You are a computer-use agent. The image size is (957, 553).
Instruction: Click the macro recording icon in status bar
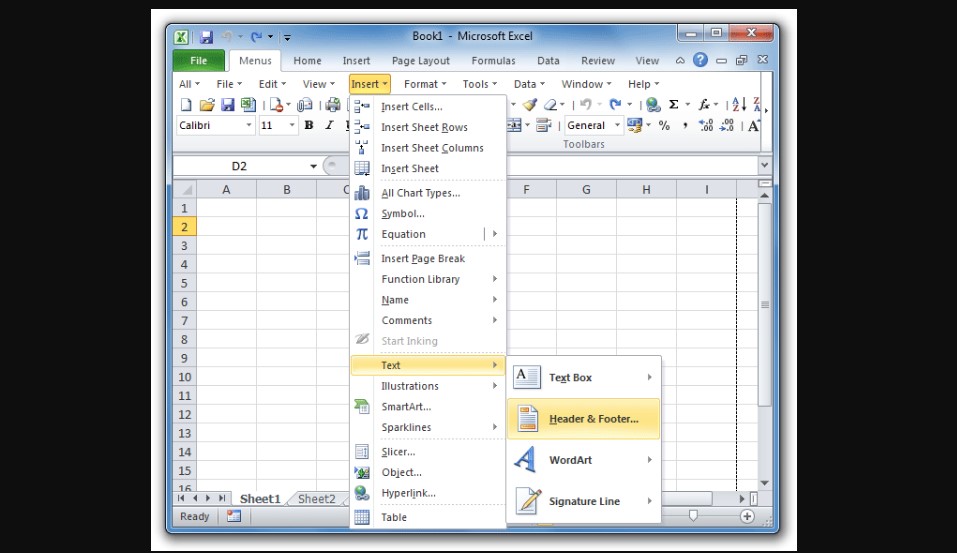pyautogui.click(x=234, y=516)
